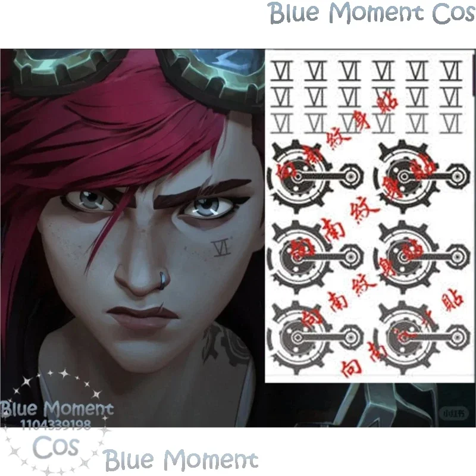Click the second VI sticker in the second row

[316, 97]
